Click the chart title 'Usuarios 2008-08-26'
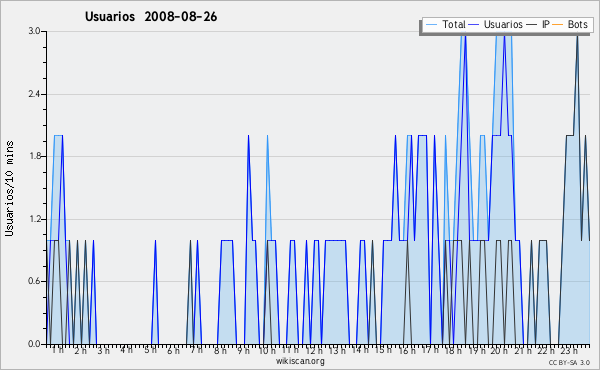The image size is (600, 370). pos(151,17)
